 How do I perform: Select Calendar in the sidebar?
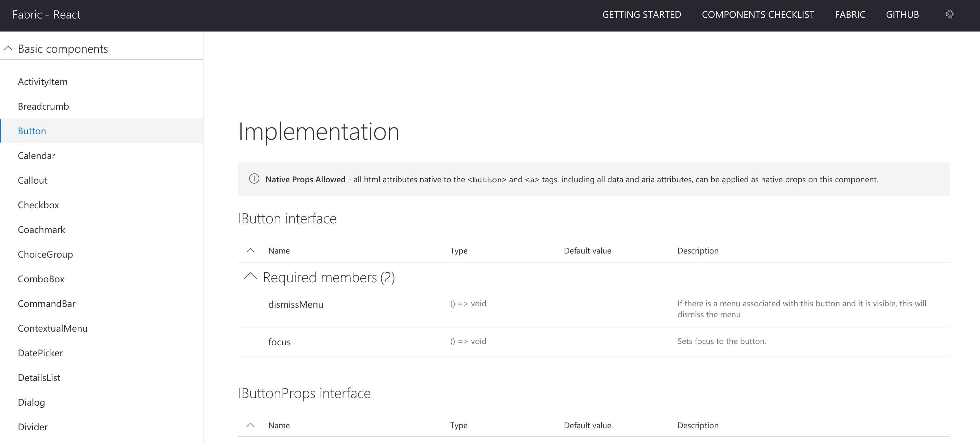[x=37, y=156]
